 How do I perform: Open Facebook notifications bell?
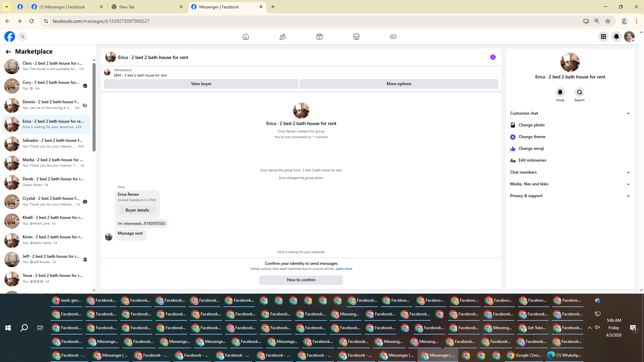pos(616,37)
